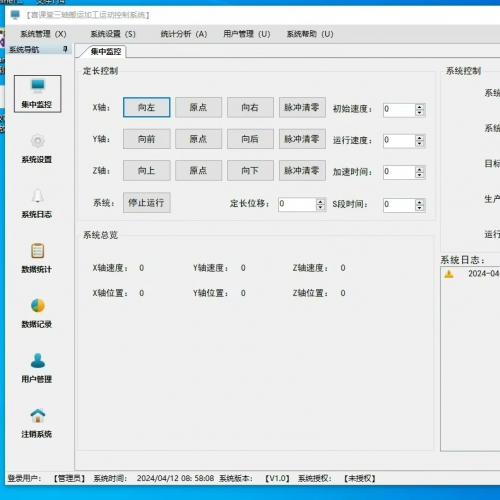The image size is (500, 500).
Task: Click the Z轴速度 label
Action: [310, 268]
